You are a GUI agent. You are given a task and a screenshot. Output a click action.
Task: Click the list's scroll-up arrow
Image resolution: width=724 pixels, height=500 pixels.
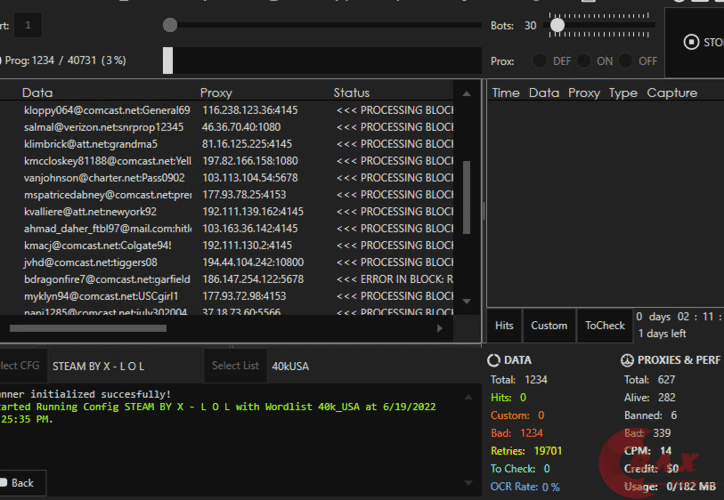(466, 93)
